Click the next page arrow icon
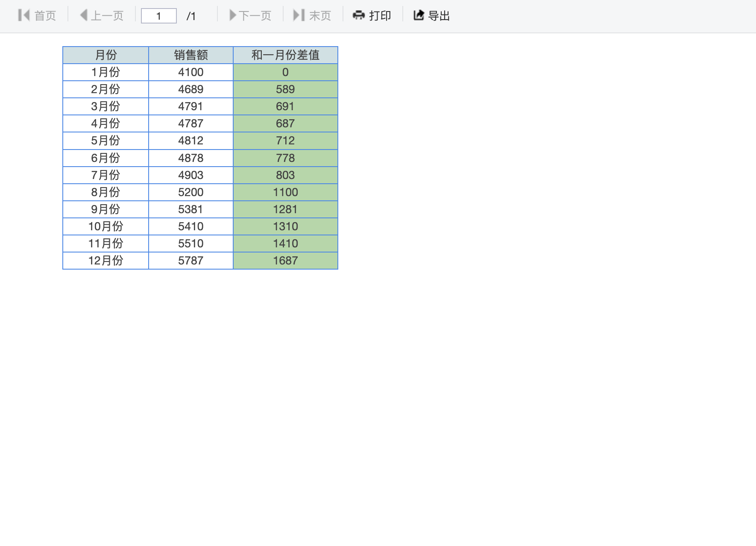756x546 pixels. tap(233, 15)
